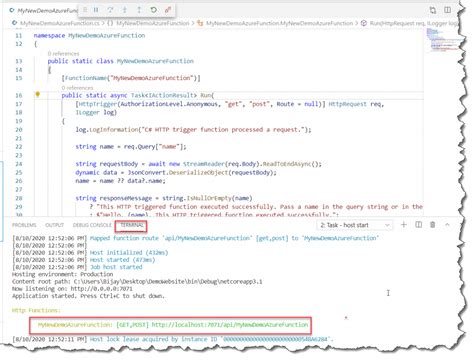Click the 'public static async Task<IActionResult> Run(' line
Image resolution: width=474 pixels, height=360 pixels.
coord(138,95)
